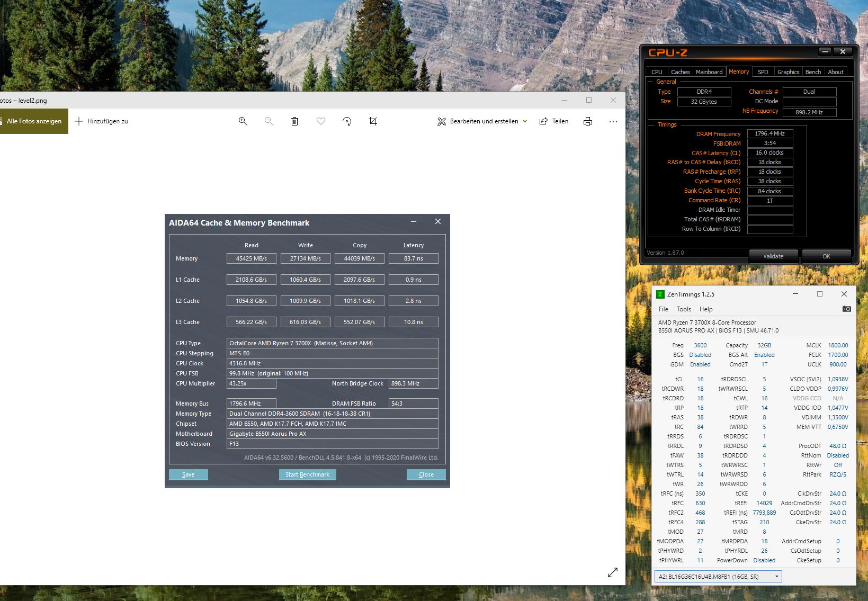Viewport: 868px width, 601px height.
Task: Click the ProcODT value 48.0 Ω
Action: pyautogui.click(x=838, y=446)
